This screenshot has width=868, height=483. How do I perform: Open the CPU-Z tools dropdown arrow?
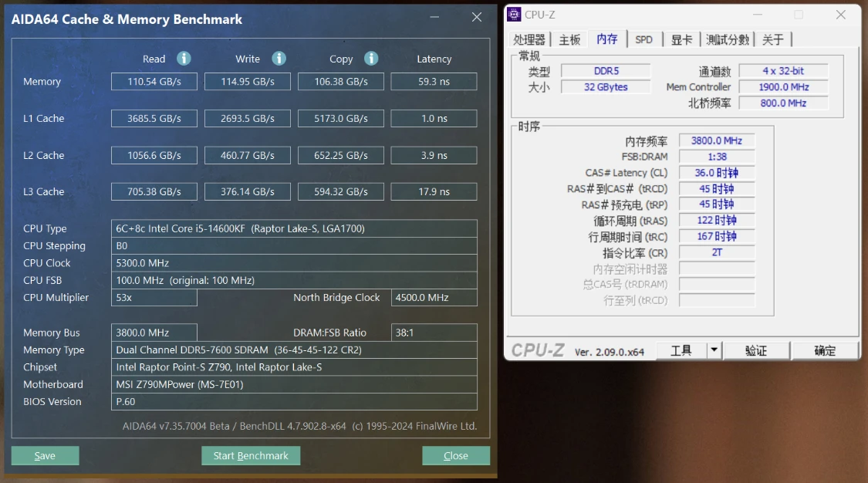click(714, 350)
